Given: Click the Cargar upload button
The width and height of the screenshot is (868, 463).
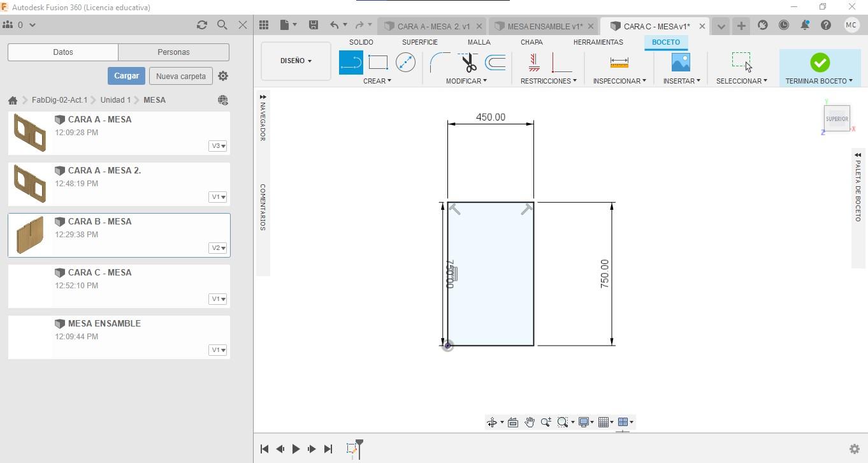Looking at the screenshot, I should click(126, 76).
